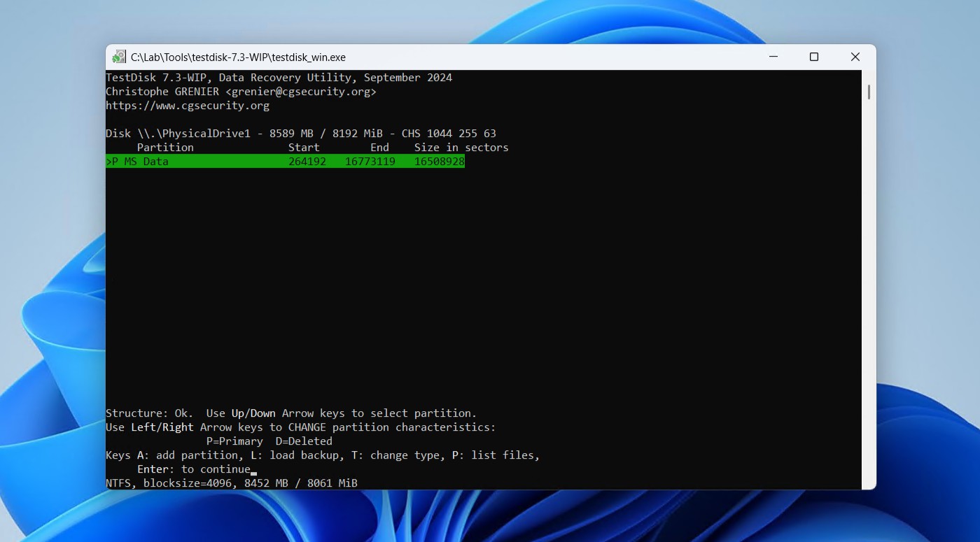Click the blinking cursor after 'to continue'

click(x=253, y=473)
